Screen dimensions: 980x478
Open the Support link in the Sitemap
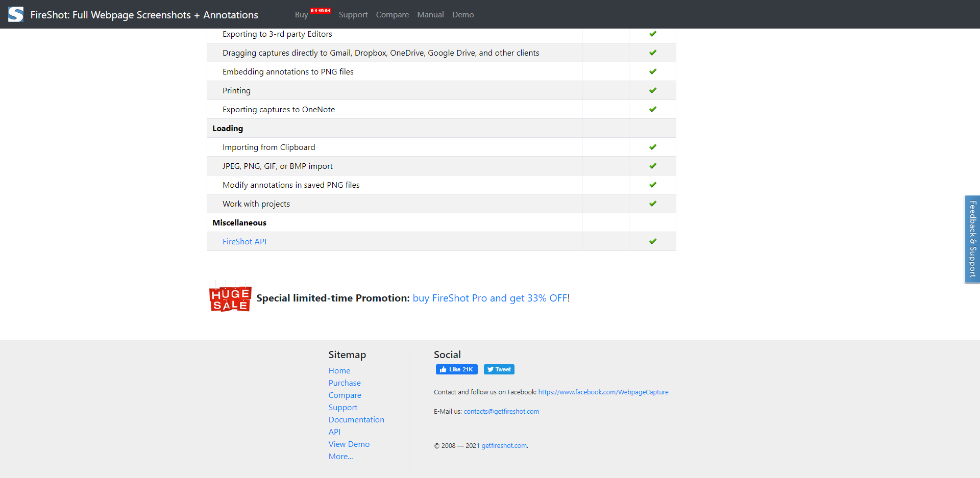click(x=343, y=408)
